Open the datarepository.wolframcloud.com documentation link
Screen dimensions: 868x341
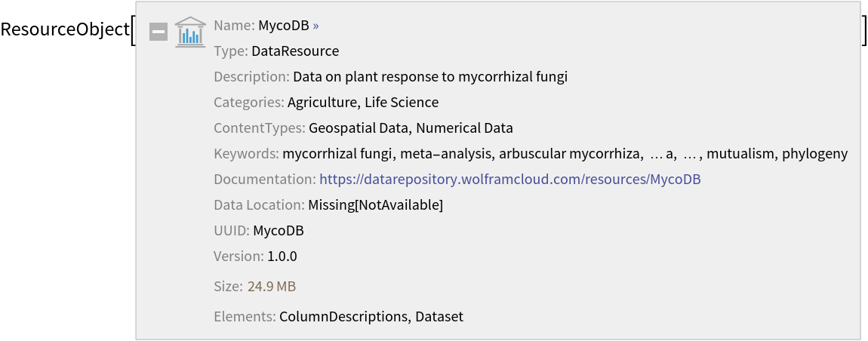[510, 180]
